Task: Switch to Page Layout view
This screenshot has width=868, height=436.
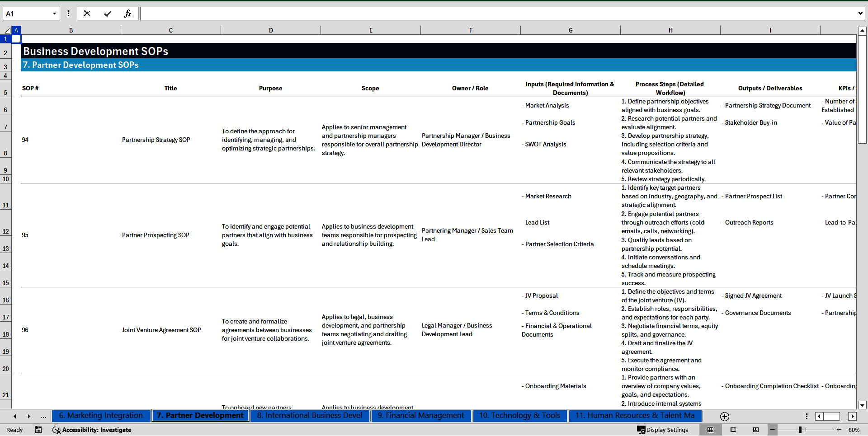Action: tap(733, 430)
